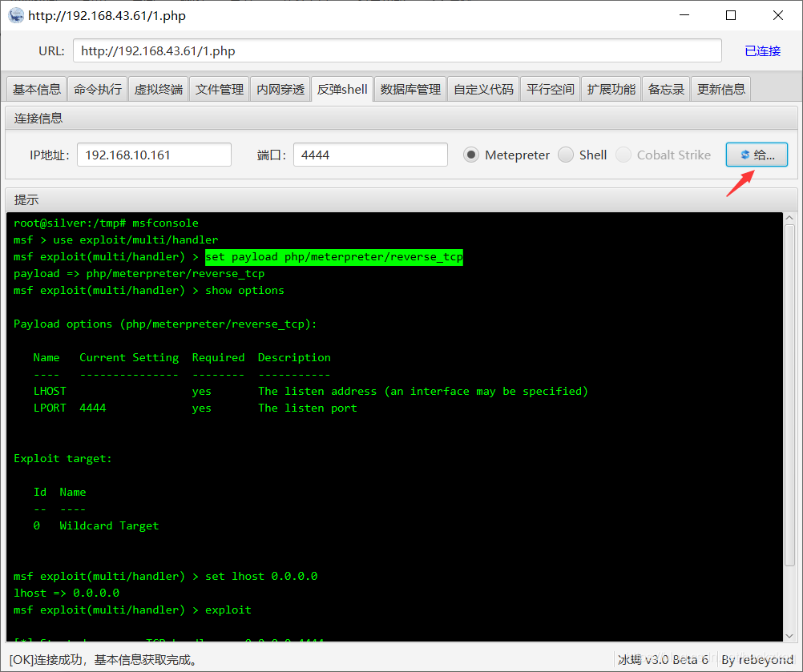Click 'root@silver:/tmp# msfconsole' line
This screenshot has height=672, width=803.
[x=106, y=223]
